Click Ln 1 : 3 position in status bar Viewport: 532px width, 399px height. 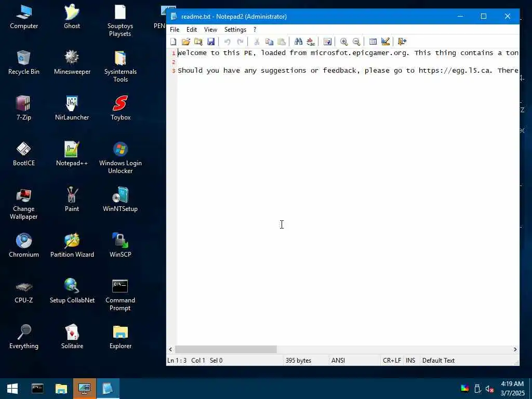click(177, 361)
